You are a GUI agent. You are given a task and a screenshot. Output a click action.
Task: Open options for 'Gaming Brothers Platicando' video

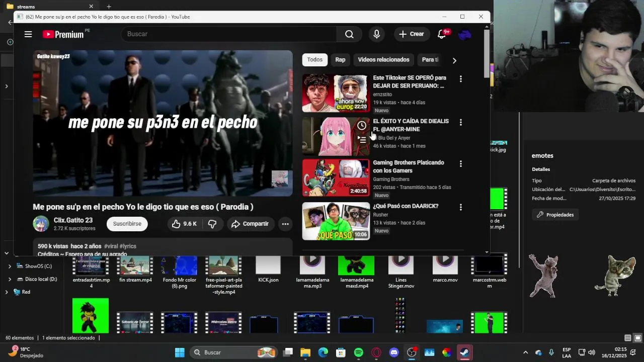[460, 164]
